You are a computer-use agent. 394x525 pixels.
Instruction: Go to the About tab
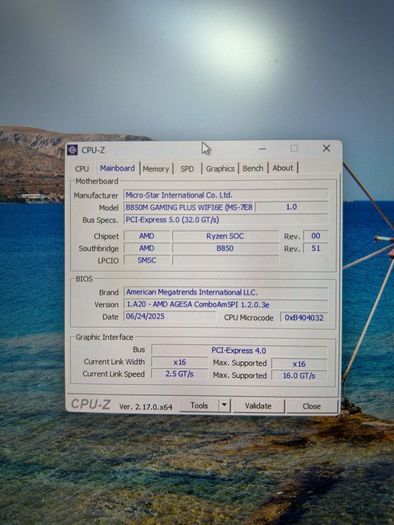coord(283,168)
